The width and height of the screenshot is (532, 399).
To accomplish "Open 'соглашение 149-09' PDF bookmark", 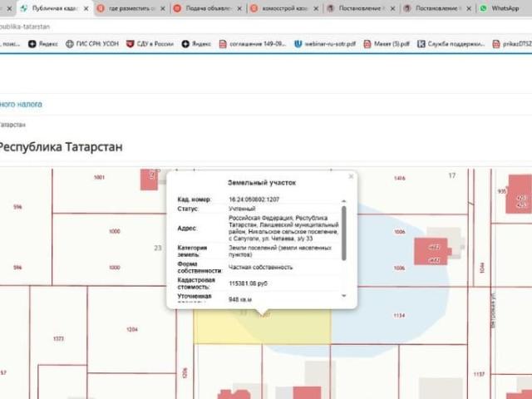I will [252, 43].
